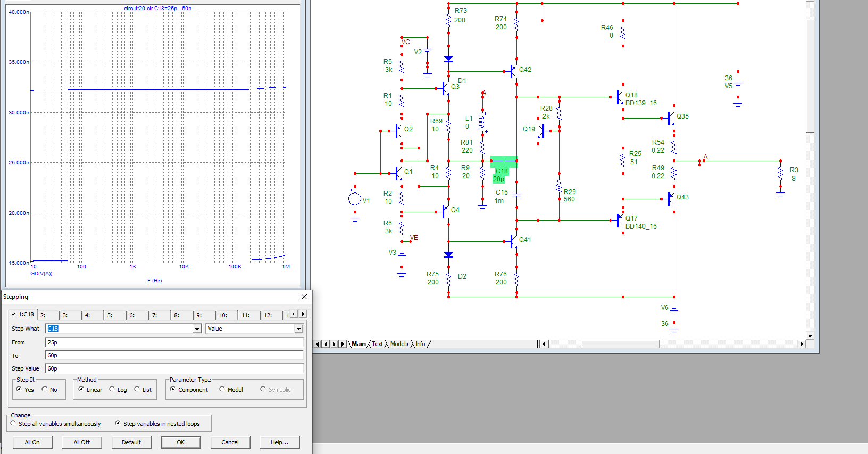Open the Step What dropdown showing C18
Screen dimensions: 868x454
pyautogui.click(x=197, y=329)
